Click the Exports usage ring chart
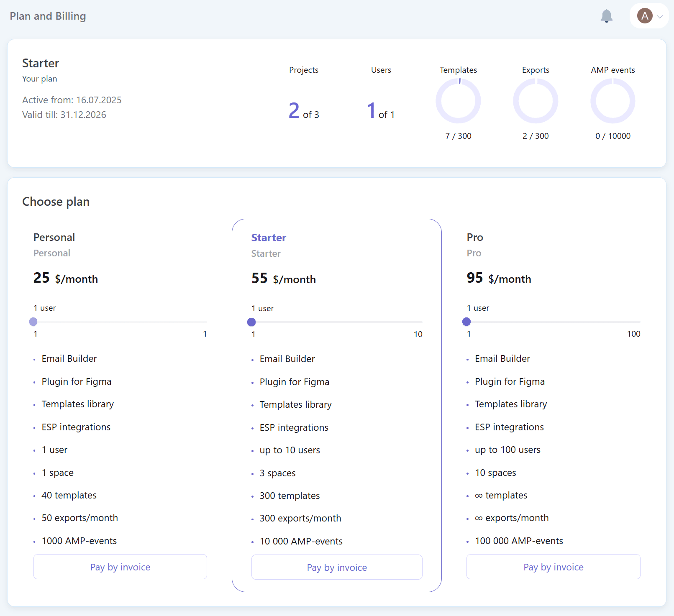Screen dimensions: 674x616 [x=536, y=101]
